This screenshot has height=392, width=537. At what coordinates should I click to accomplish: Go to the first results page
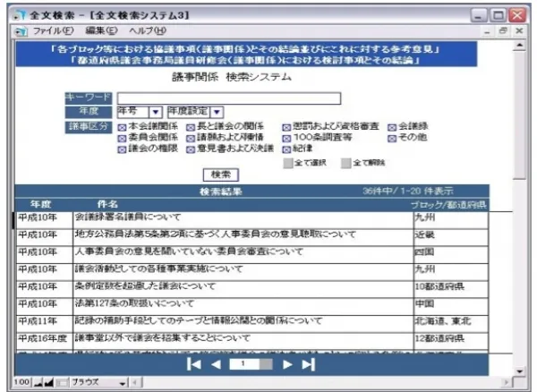[194, 364]
